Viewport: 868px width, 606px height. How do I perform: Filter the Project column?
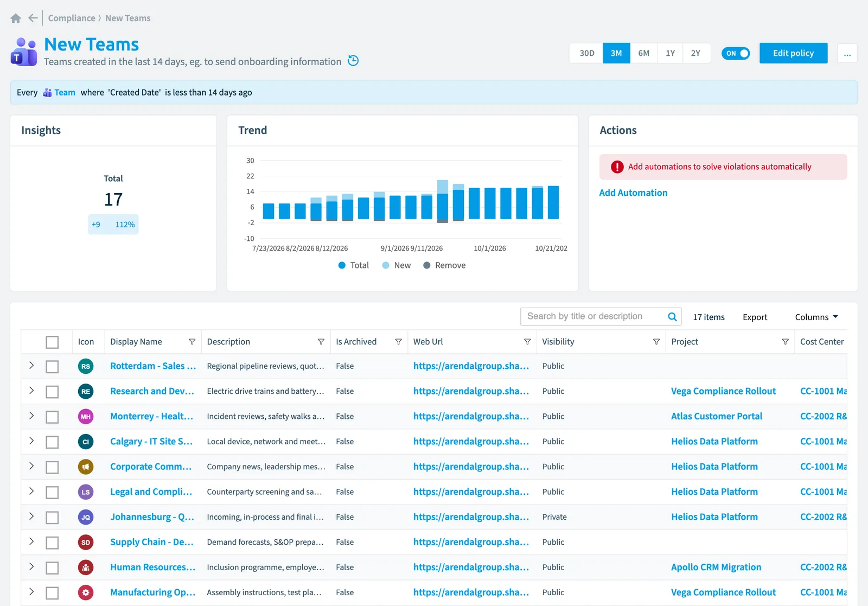point(785,342)
